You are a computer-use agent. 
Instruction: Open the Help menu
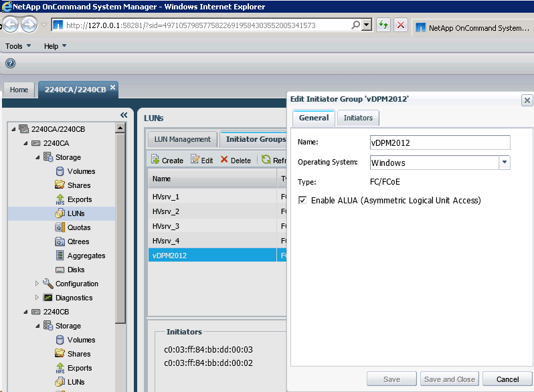[x=55, y=46]
